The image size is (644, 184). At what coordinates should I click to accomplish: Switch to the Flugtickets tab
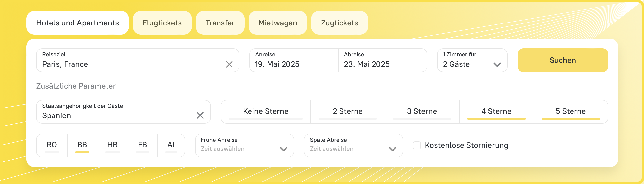pos(162,23)
